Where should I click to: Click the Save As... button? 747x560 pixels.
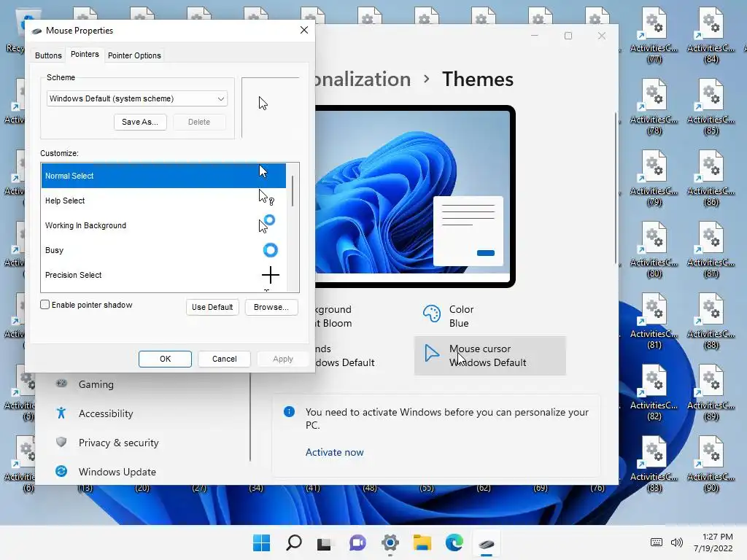point(140,122)
